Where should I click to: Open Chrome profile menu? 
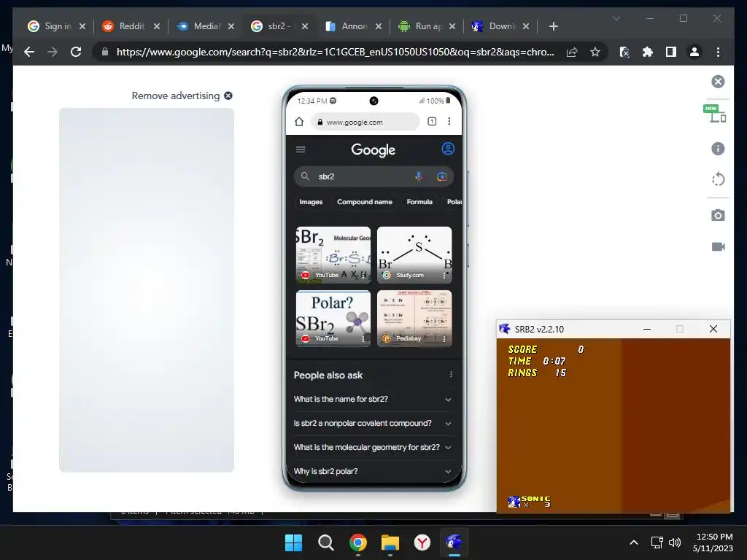click(694, 52)
